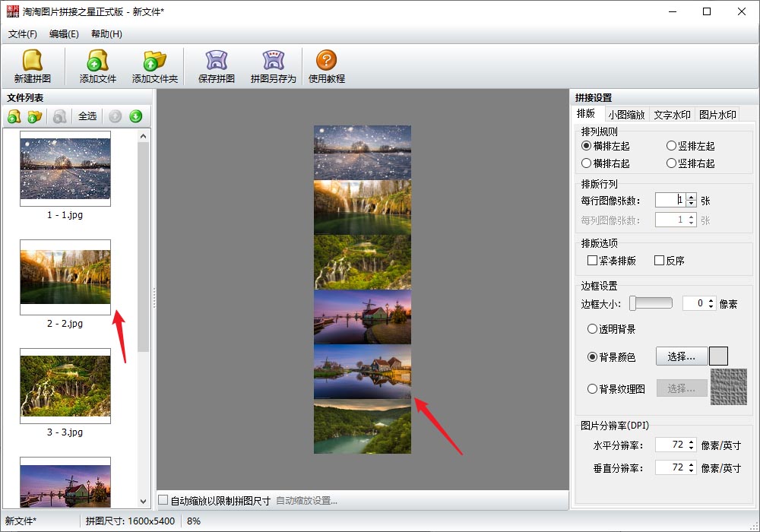Switch to the 图片水印 tab
The image size is (760, 532).
[717, 115]
